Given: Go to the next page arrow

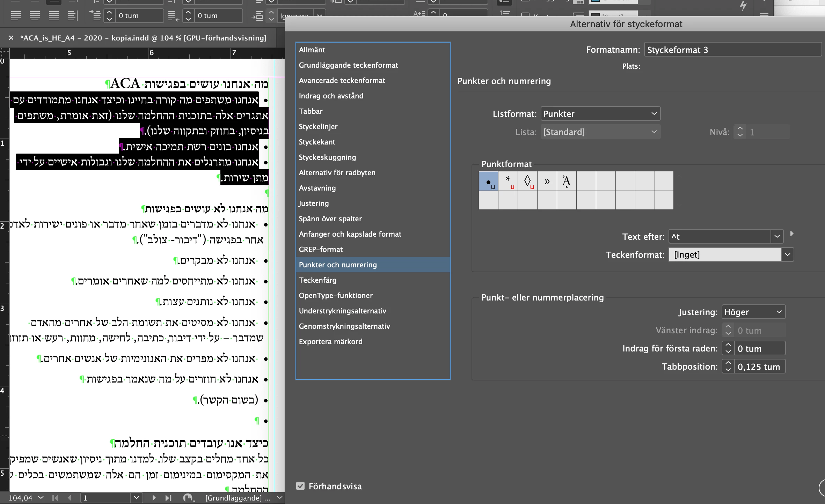Looking at the screenshot, I should (x=154, y=498).
